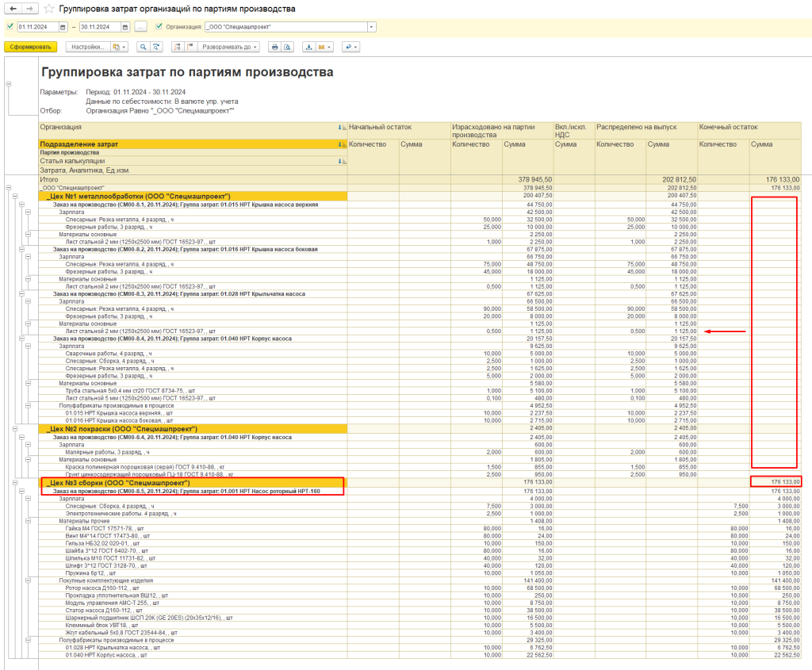Save the report with the download icon
The width and height of the screenshot is (812, 670).
coord(308,47)
